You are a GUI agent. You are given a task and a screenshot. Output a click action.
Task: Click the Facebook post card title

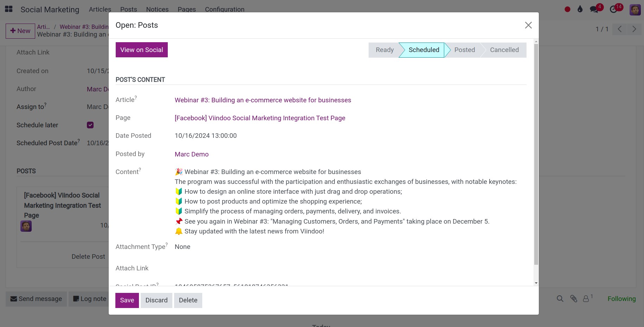[x=63, y=205]
